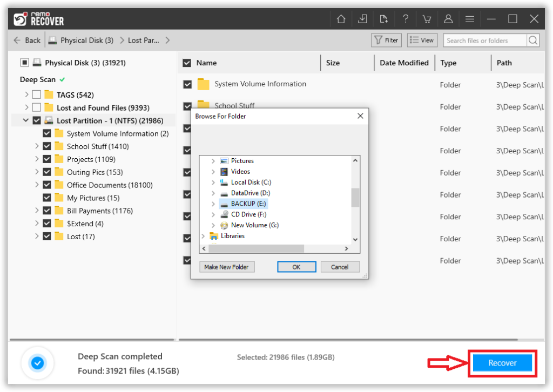
Task: Uncheck System Volume Information (2) tree checkbox
Action: coord(46,133)
